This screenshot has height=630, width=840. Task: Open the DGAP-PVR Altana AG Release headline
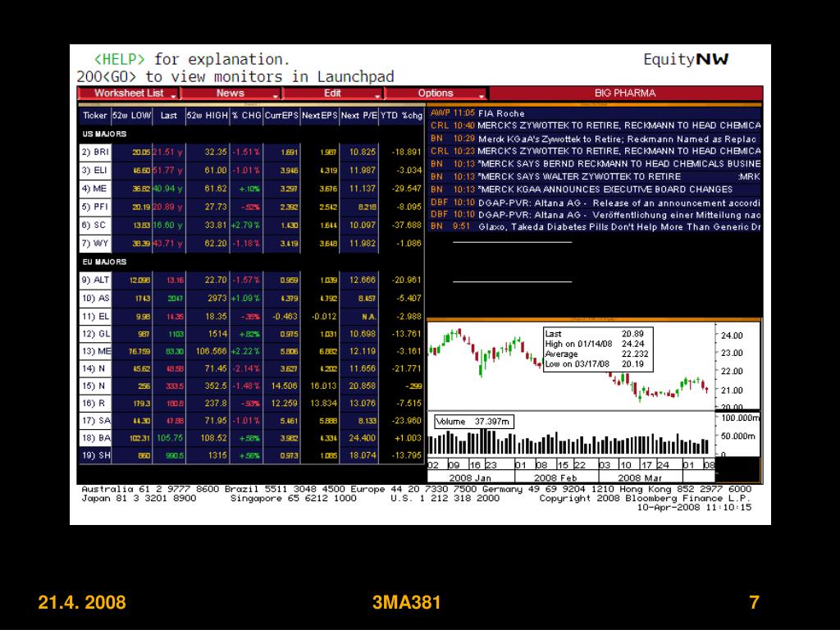coord(595,203)
